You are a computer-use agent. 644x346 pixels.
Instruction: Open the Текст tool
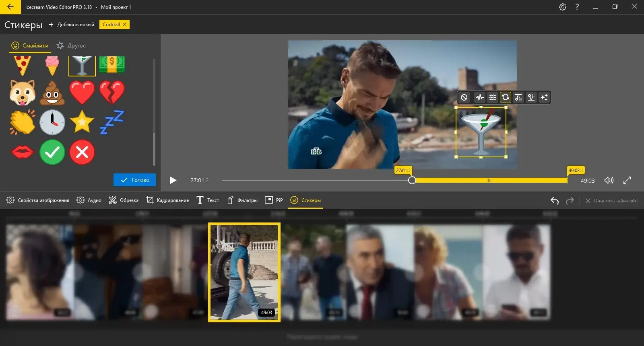pos(208,200)
